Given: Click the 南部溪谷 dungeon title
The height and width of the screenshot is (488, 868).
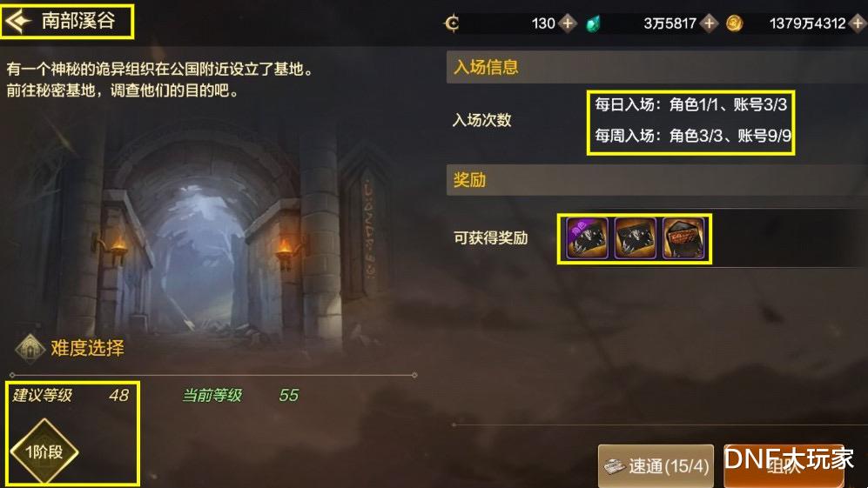Looking at the screenshot, I should (x=78, y=21).
